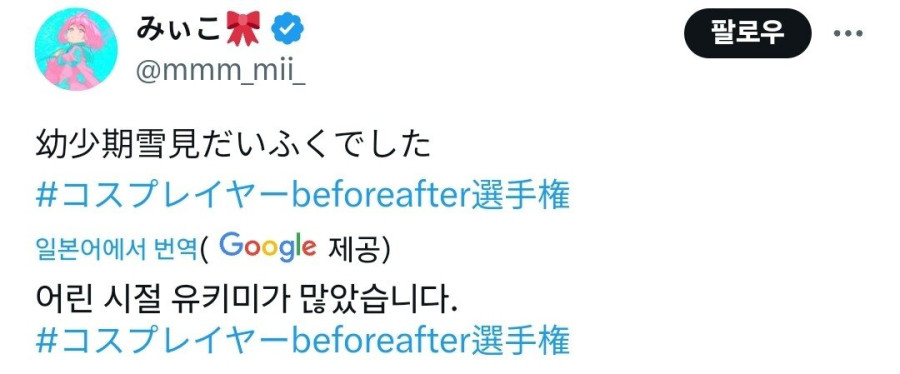Click the Google logo
Image resolution: width=900 pixels, height=374 pixels.
[267, 247]
